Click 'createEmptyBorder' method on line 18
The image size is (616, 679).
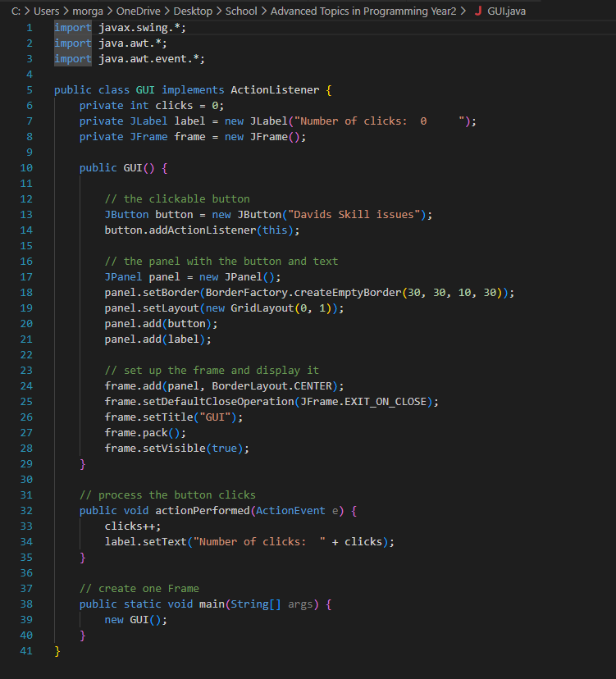tap(348, 293)
